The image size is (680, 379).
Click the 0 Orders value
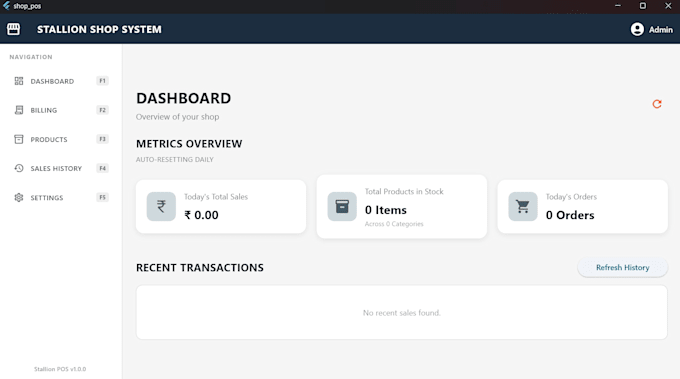click(x=570, y=215)
